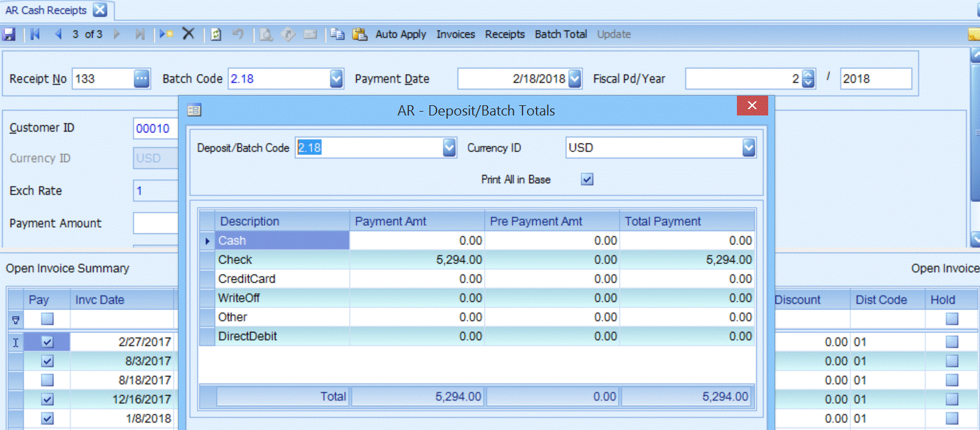Image resolution: width=980 pixels, height=430 pixels.
Task: Click the Copy icon in toolbar
Action: click(x=338, y=34)
